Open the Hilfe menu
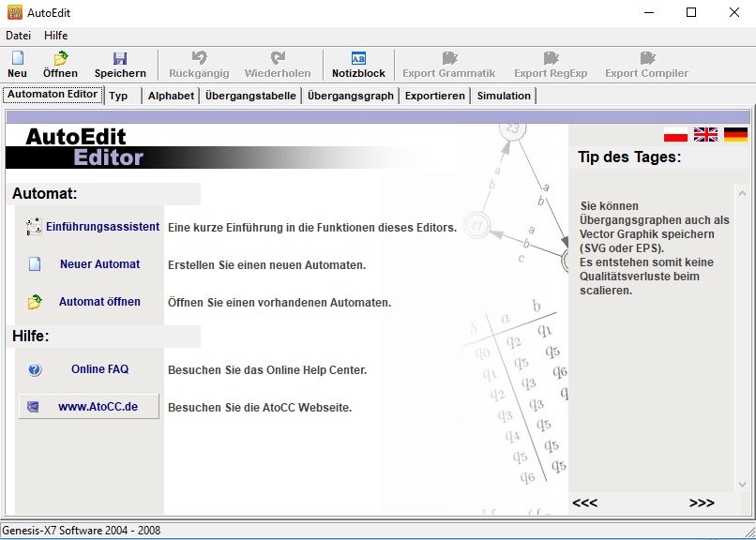The image size is (756, 540). (x=54, y=35)
